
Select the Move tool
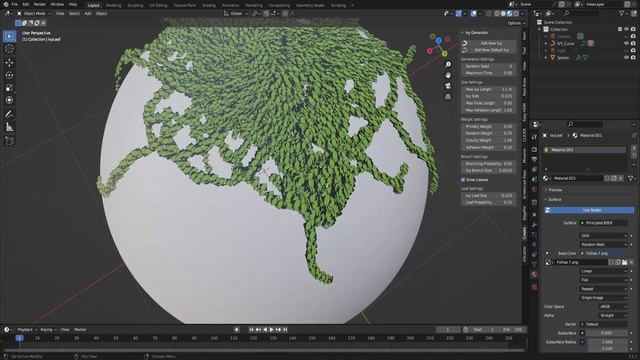pyautogui.click(x=9, y=62)
